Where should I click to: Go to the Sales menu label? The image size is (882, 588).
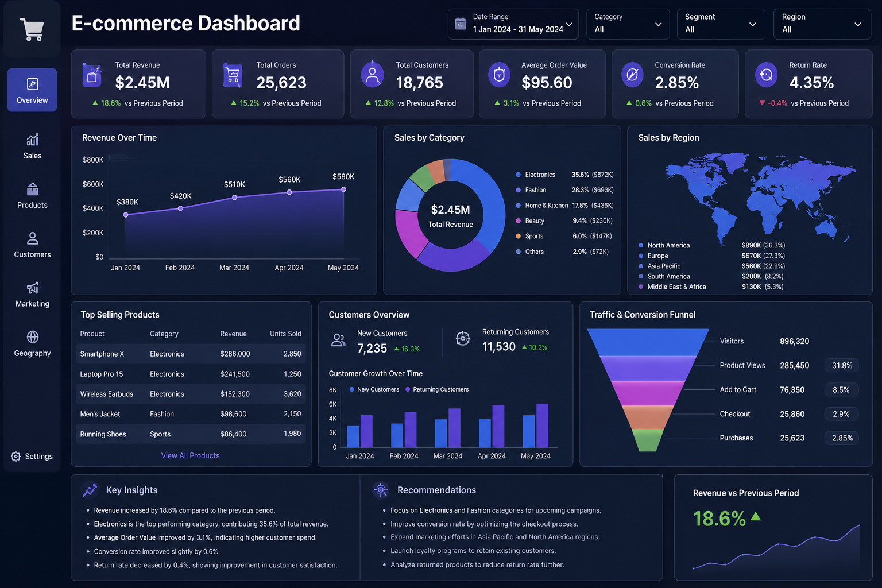[33, 156]
